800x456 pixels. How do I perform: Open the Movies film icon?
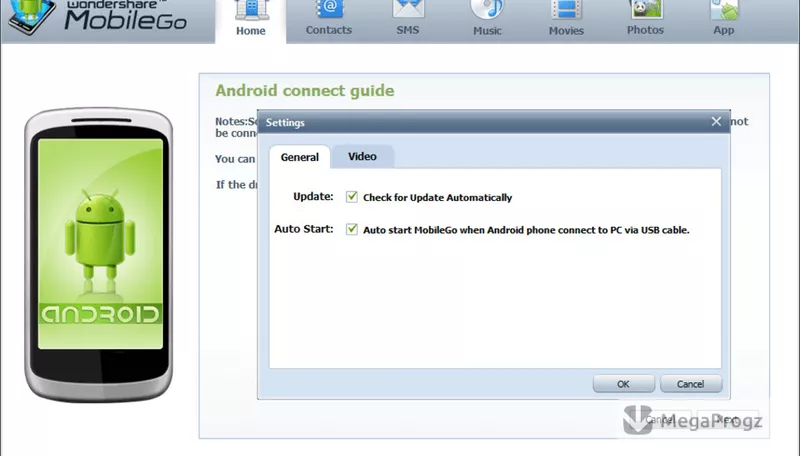point(566,10)
